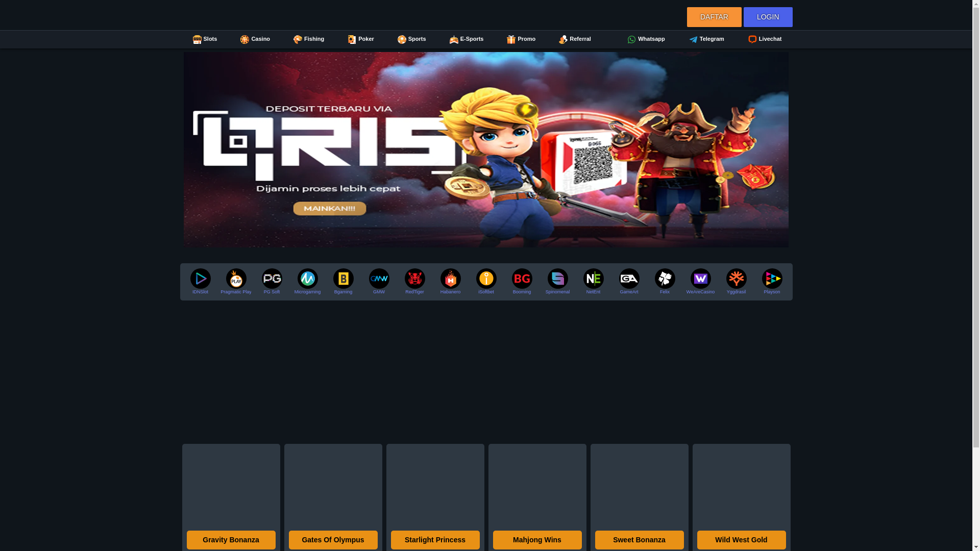This screenshot has width=980, height=551.
Task: Start a Livechat session
Action: pyautogui.click(x=765, y=39)
